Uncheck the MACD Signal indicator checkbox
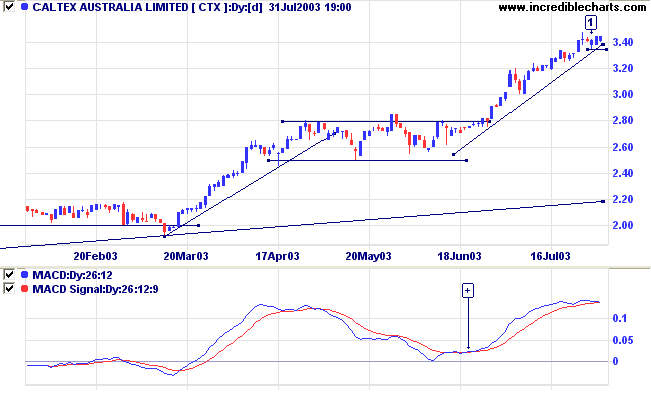651x395 pixels. coord(9,289)
